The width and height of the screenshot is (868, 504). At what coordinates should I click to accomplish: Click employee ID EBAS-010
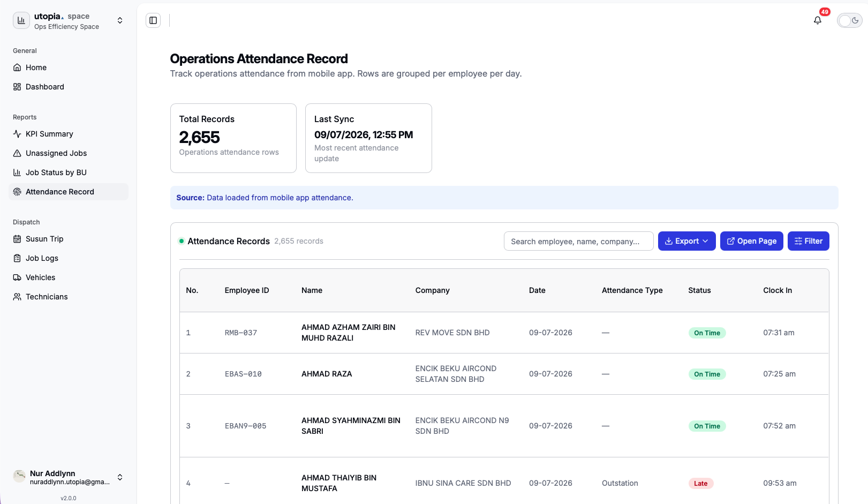[x=243, y=374]
